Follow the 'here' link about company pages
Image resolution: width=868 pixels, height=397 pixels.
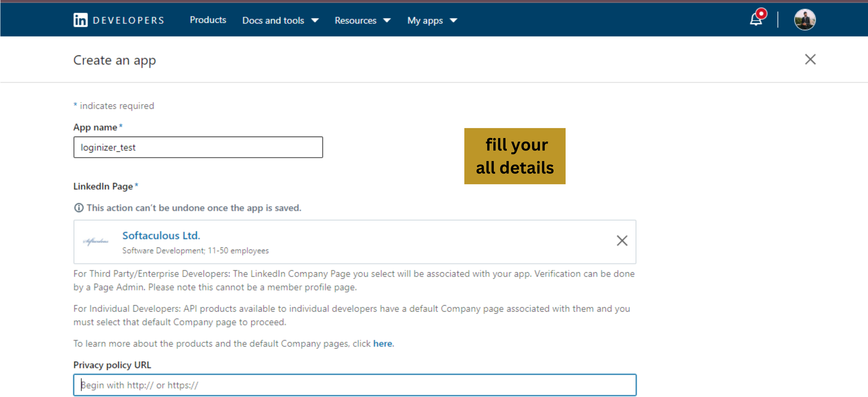[x=382, y=343]
